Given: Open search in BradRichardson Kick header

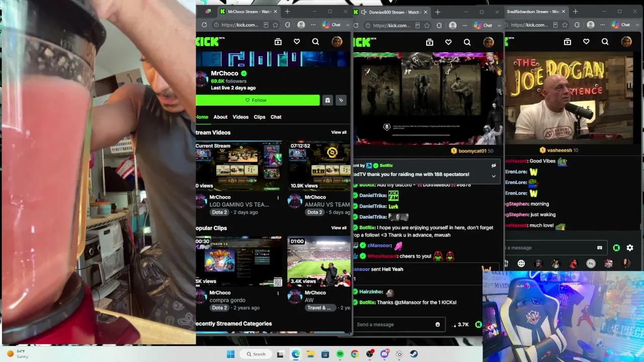Looking at the screenshot, I should (x=605, y=42).
